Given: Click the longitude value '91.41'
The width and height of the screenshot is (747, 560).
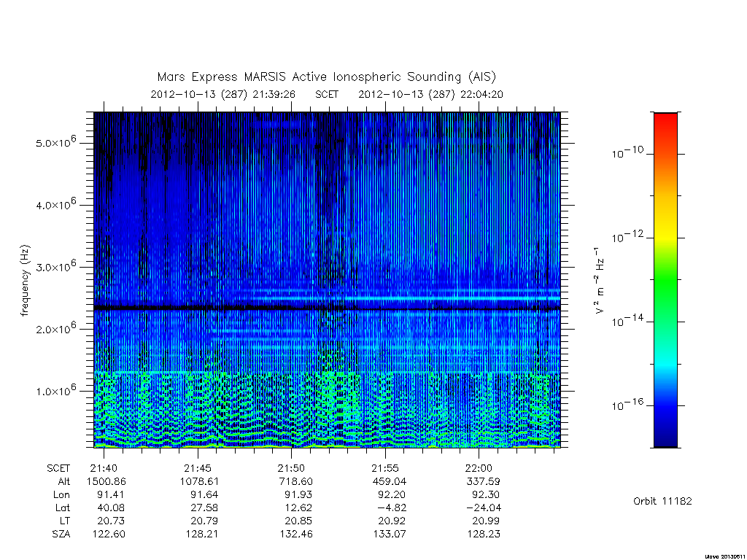Looking at the screenshot, I should click(111, 495).
